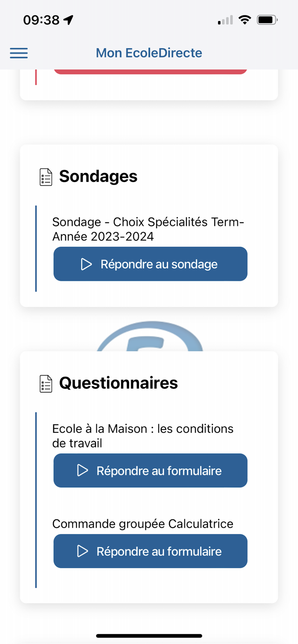Tap the partially visible red button at top
Screen dimensions: 298x644
[150, 70]
